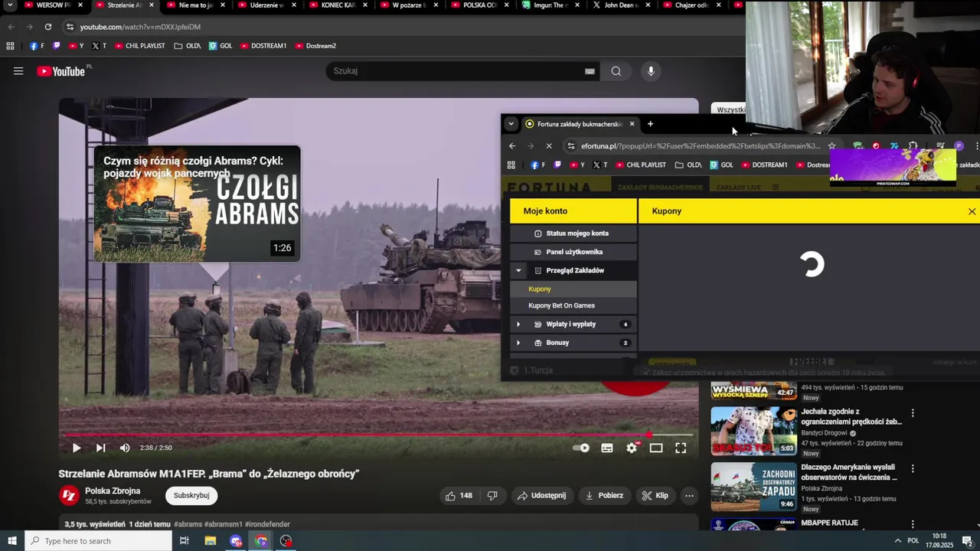The height and width of the screenshot is (551, 980).
Task: Switch to John Dean X tab
Action: click(x=622, y=5)
